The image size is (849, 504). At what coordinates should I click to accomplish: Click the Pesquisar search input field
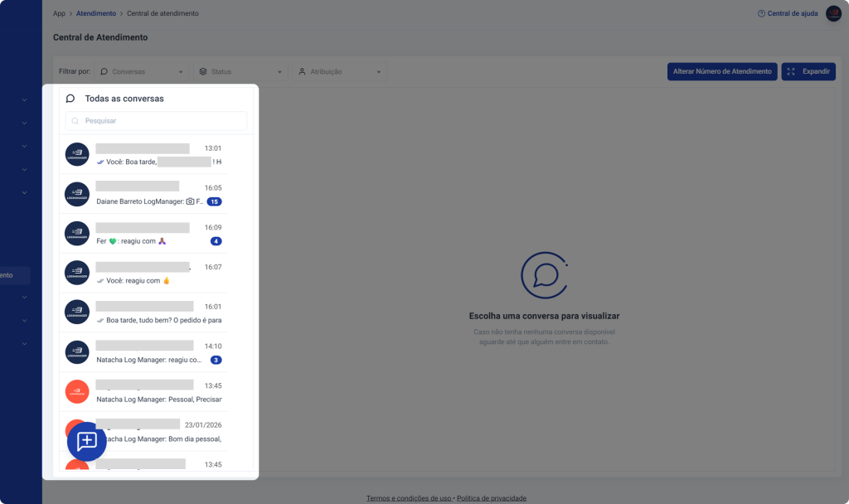tap(162, 121)
